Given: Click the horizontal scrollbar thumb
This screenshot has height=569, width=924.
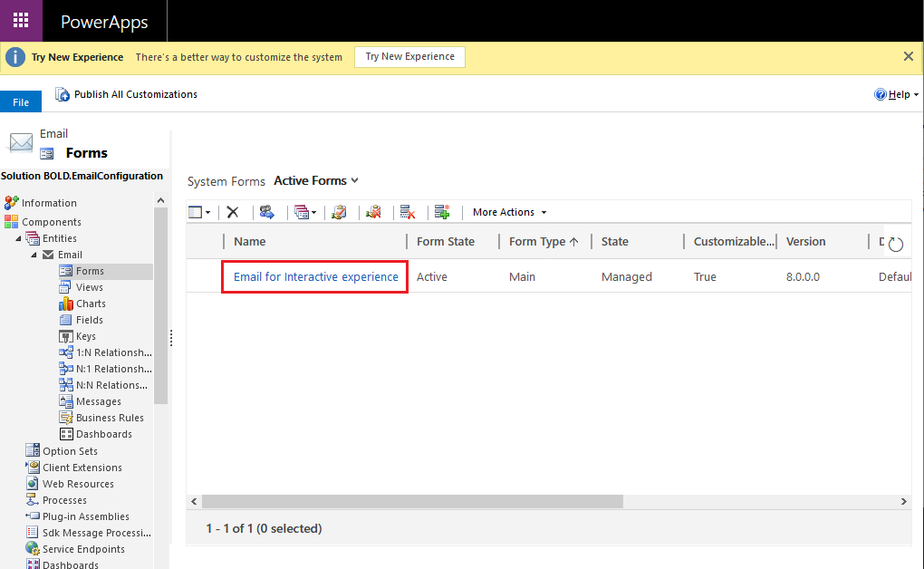Looking at the screenshot, I should tap(412, 501).
